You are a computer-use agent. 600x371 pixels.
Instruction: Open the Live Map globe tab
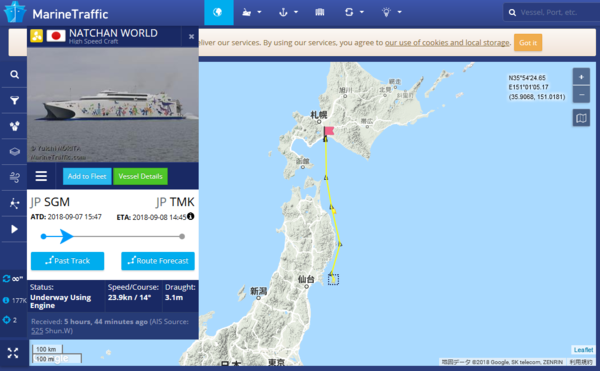(218, 12)
